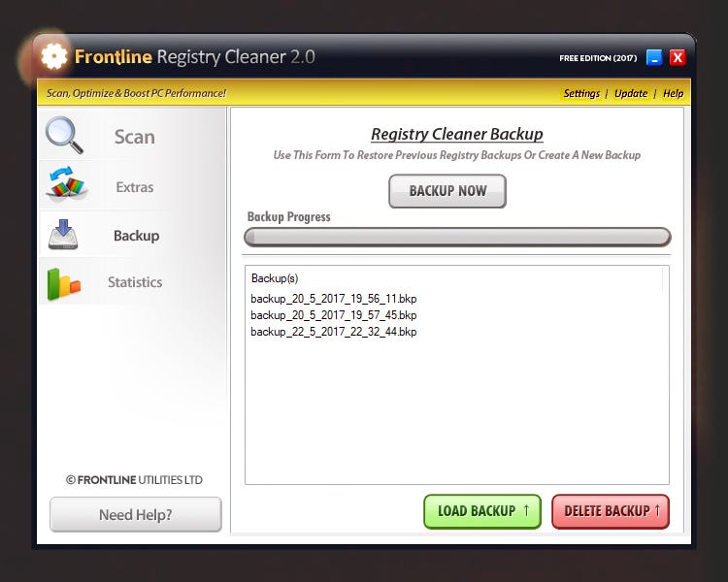Click the gear logo in title bar
The image size is (728, 582).
tap(53, 56)
